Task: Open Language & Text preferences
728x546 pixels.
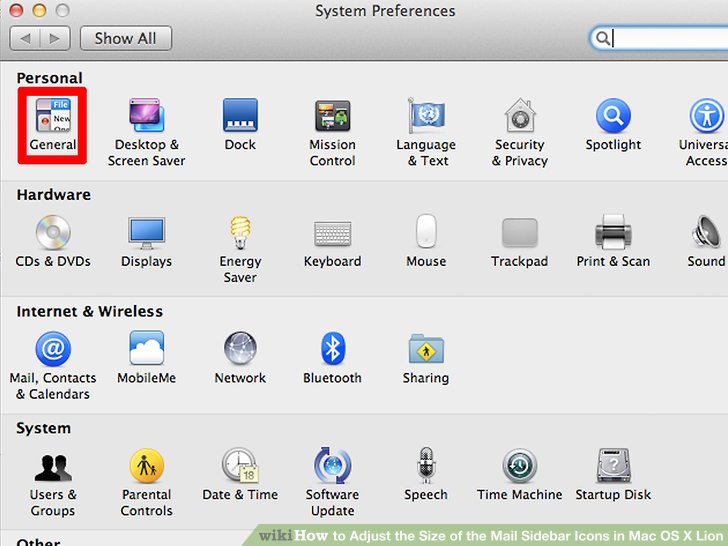Action: pos(426,132)
